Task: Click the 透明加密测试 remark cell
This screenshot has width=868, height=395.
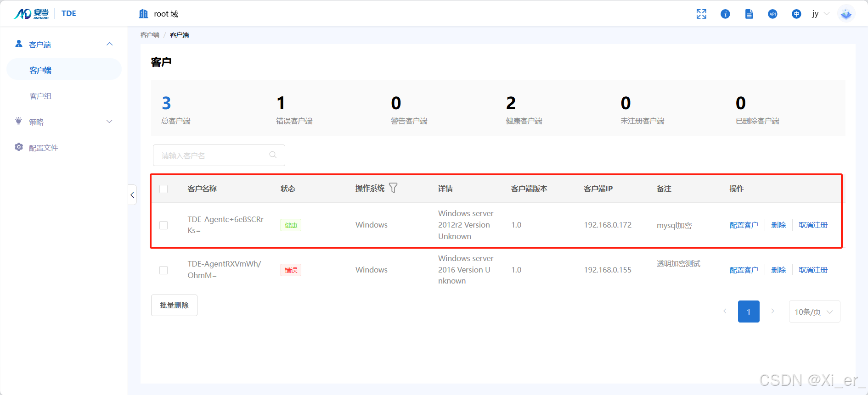Action: click(x=678, y=264)
